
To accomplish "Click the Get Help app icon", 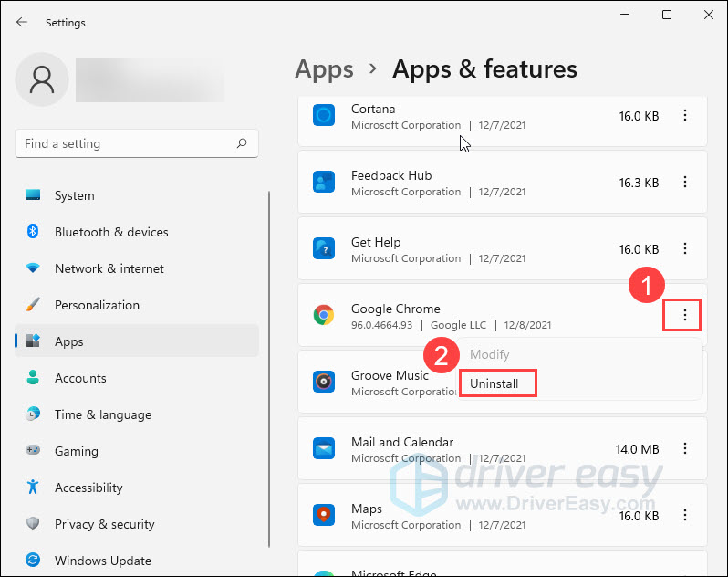I will [324, 248].
